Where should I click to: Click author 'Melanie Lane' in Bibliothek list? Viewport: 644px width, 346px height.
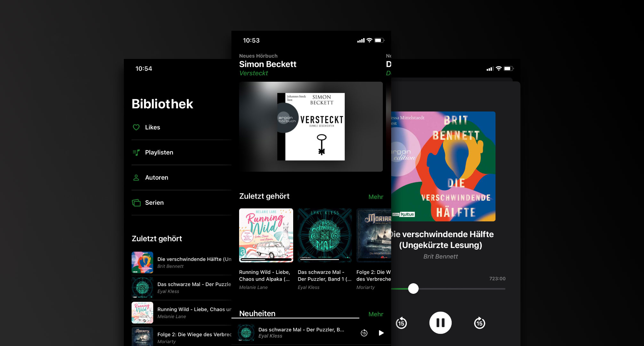point(172,317)
